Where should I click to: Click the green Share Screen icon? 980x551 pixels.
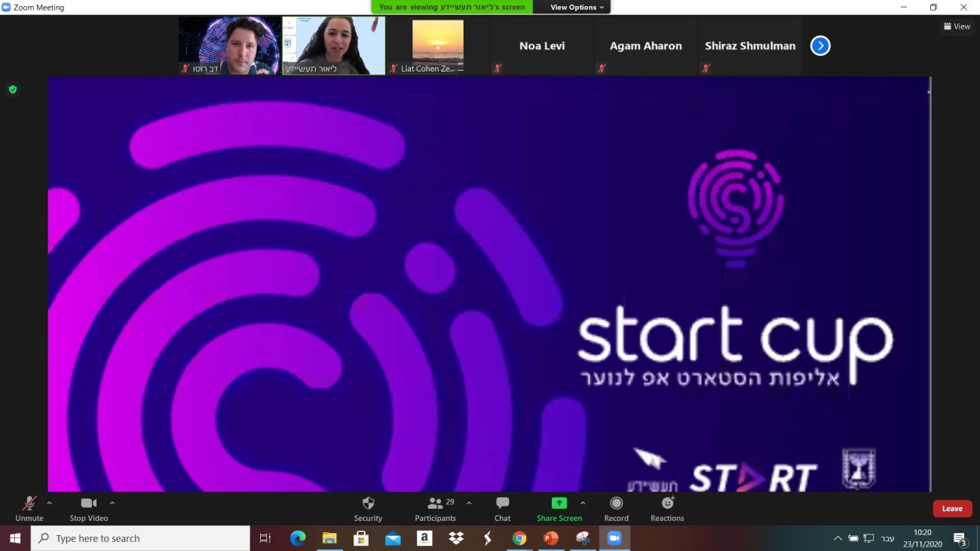559,504
